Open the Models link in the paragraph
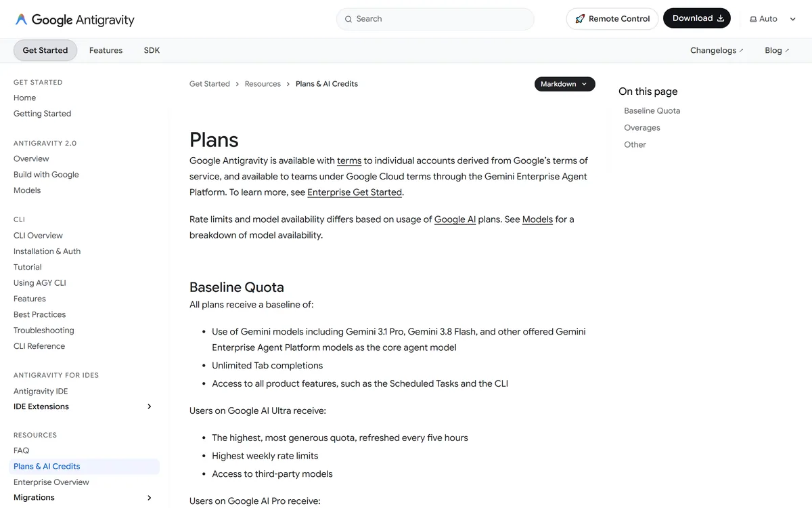The image size is (812, 508). tap(538, 219)
